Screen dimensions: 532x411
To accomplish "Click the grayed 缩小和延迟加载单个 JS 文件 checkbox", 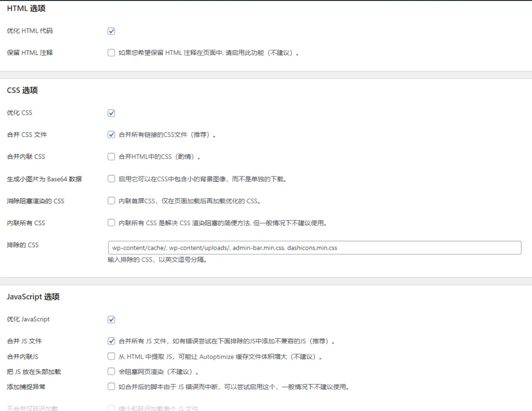I will tap(111, 408).
